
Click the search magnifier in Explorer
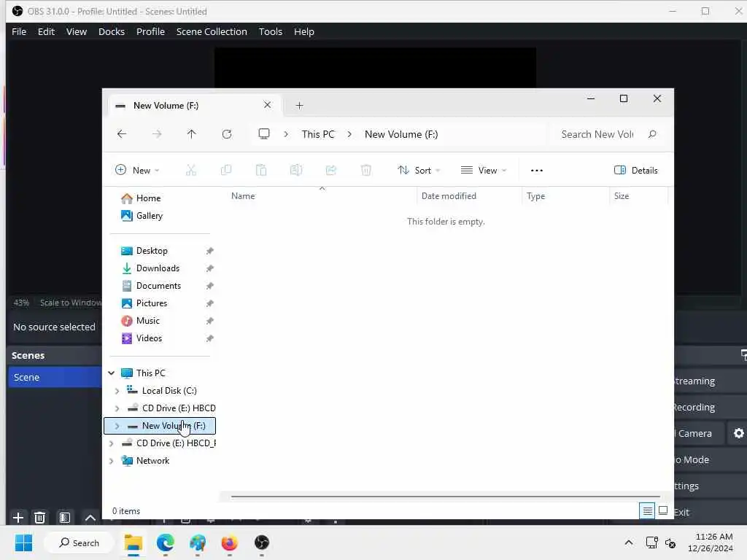652,134
